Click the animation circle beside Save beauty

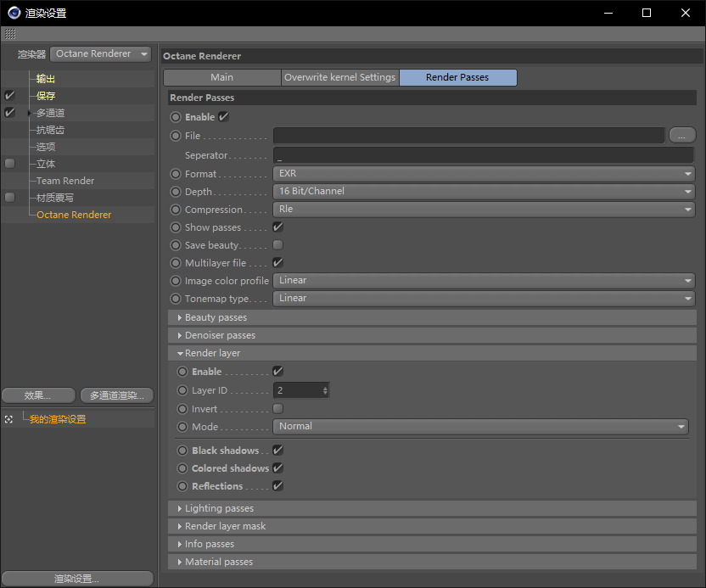[176, 245]
